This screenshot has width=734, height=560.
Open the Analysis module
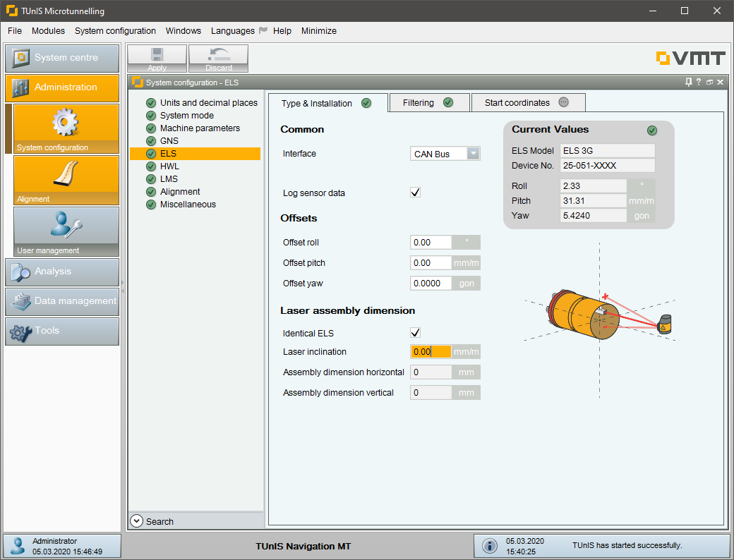pyautogui.click(x=62, y=272)
